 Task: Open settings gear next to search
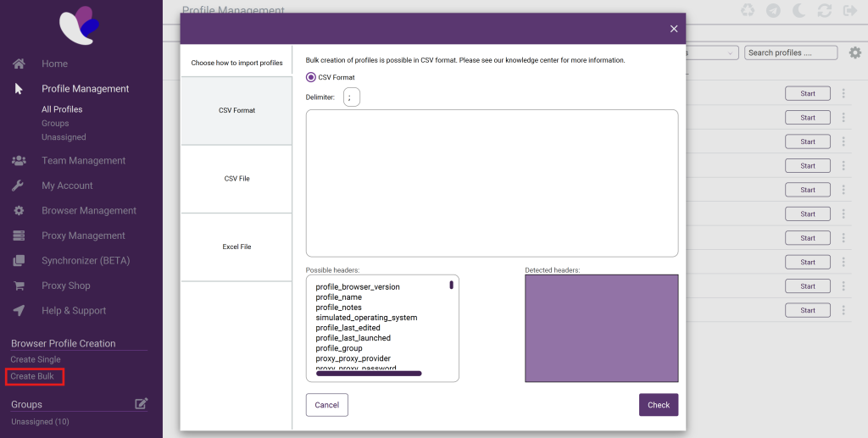tap(854, 53)
